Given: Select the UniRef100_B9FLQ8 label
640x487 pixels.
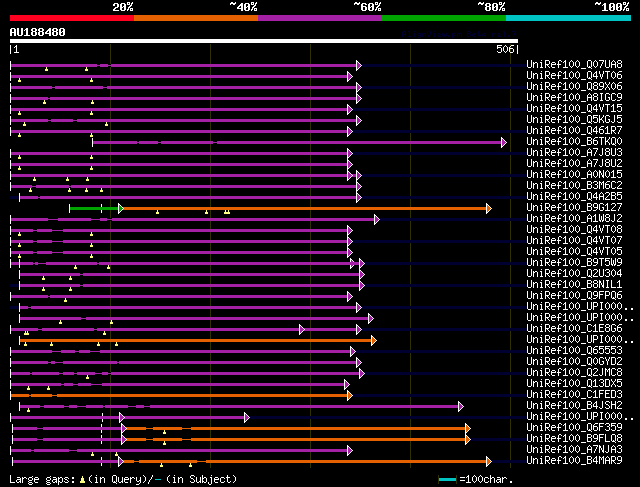Looking at the screenshot, I should pos(574,439).
